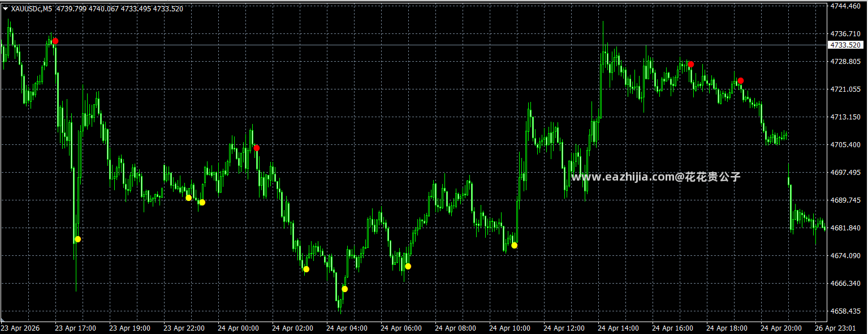Click time axis label 24 Apr 16:00
Image resolution: width=868 pixels, height=334 pixels.
point(672,328)
